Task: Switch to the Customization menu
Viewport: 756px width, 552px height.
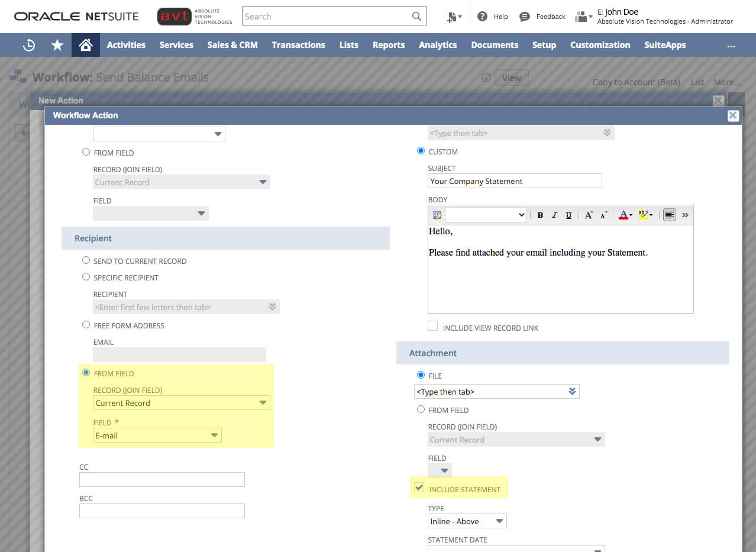Action: [600, 45]
